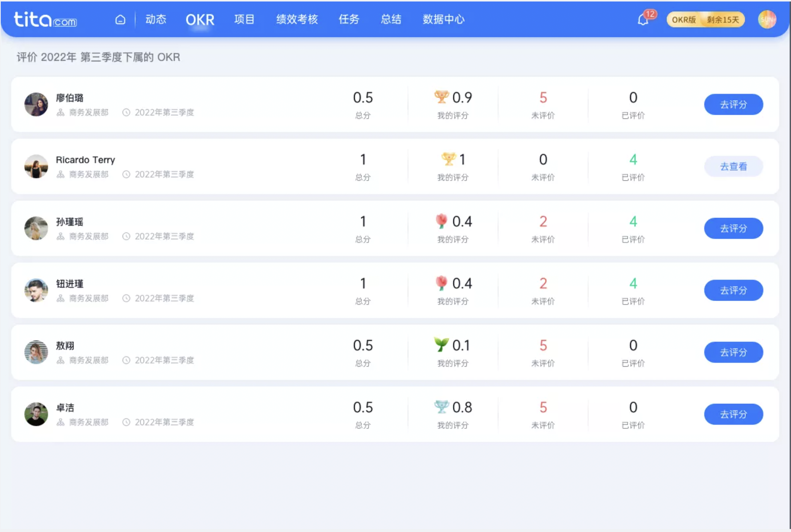Go to the 项目 tab

tap(244, 19)
